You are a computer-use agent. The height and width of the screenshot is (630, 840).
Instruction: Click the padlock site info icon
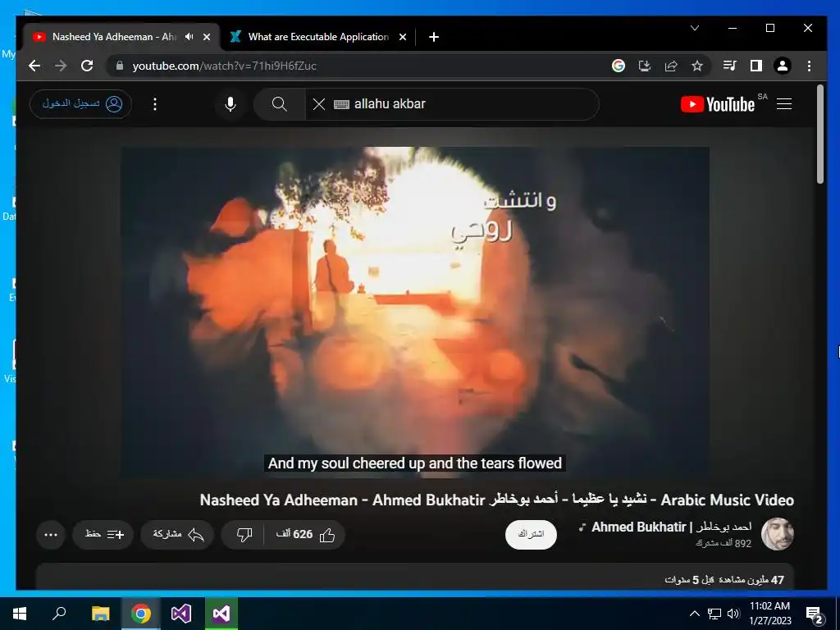coord(120,66)
